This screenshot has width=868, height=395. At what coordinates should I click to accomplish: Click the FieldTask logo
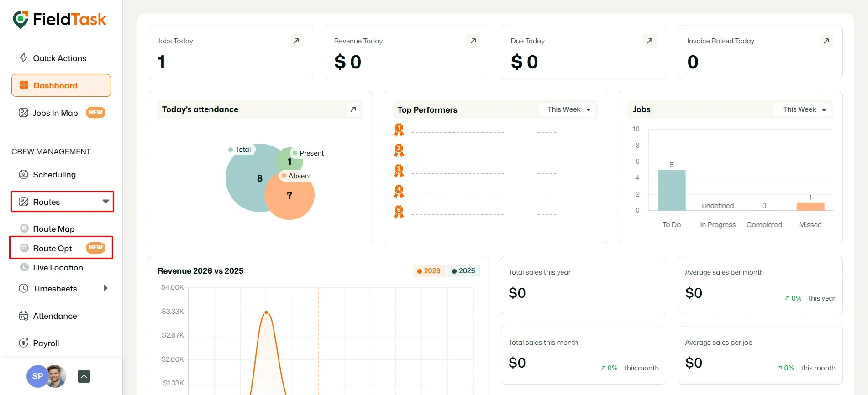(x=60, y=20)
